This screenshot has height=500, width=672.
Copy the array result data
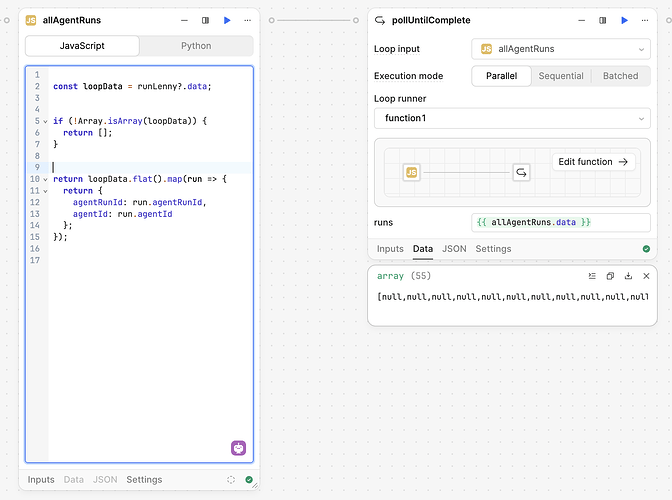coord(610,276)
